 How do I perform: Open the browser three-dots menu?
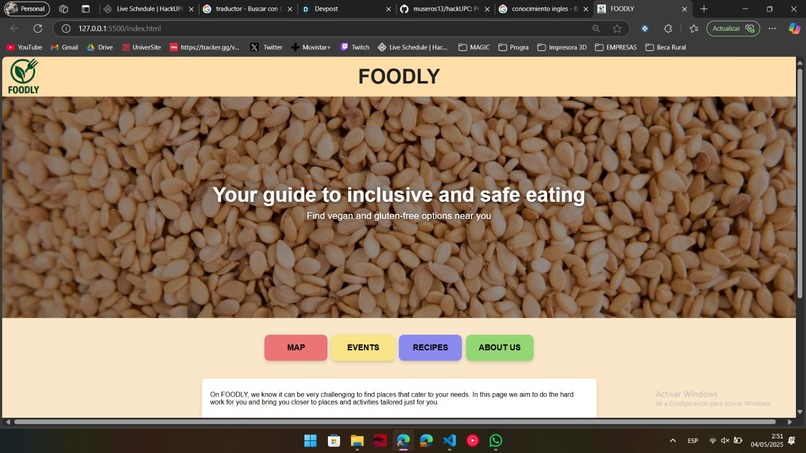click(x=772, y=28)
